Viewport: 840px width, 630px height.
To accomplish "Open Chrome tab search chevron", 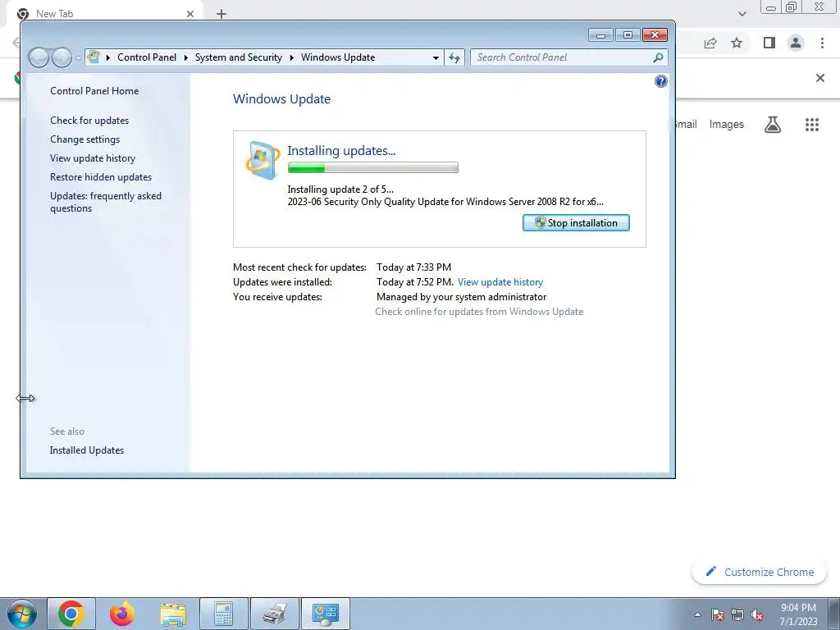I will coord(742,14).
